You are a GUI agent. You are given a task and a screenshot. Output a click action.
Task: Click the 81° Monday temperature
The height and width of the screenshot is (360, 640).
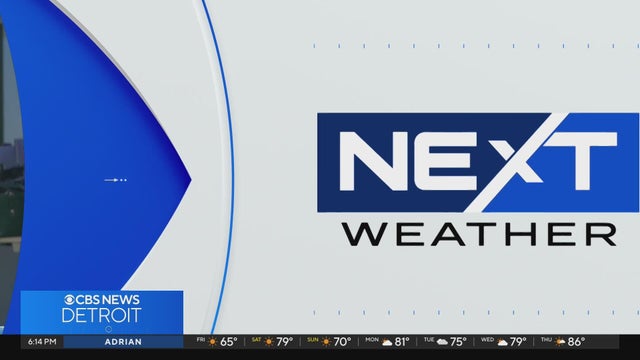point(402,342)
